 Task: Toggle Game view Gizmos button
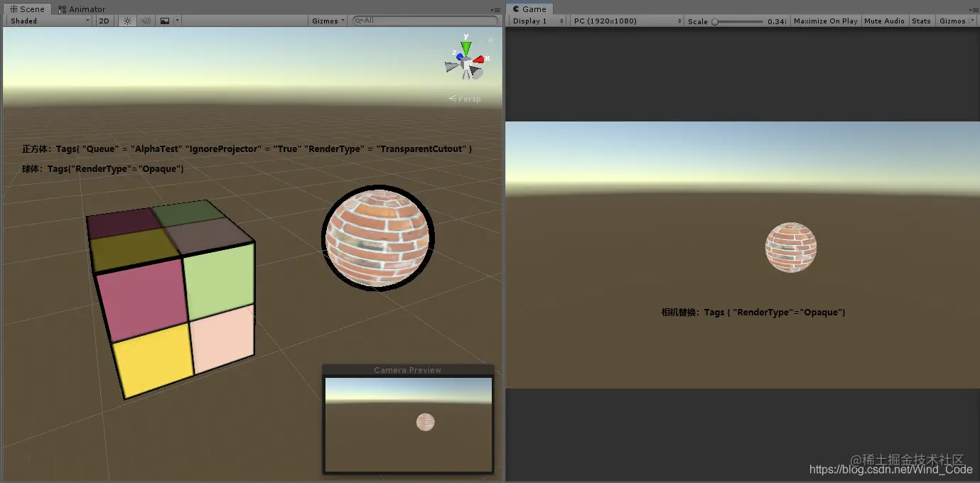pos(952,21)
